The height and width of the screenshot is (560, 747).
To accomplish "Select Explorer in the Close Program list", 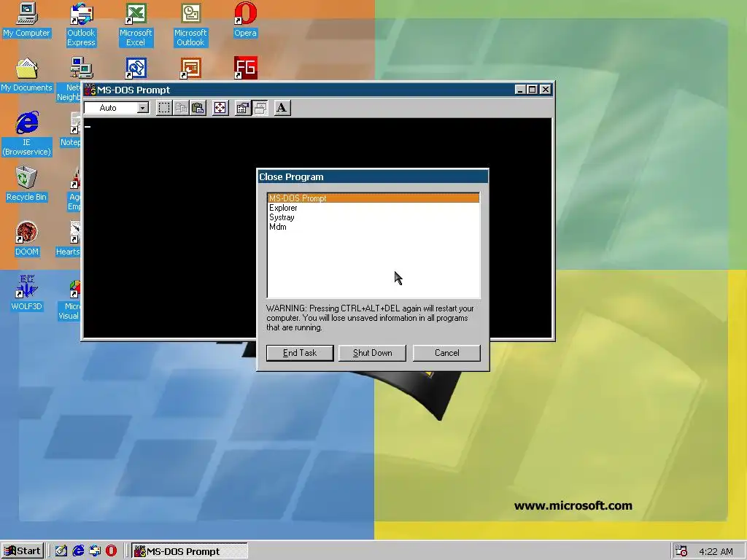I will (x=373, y=208).
